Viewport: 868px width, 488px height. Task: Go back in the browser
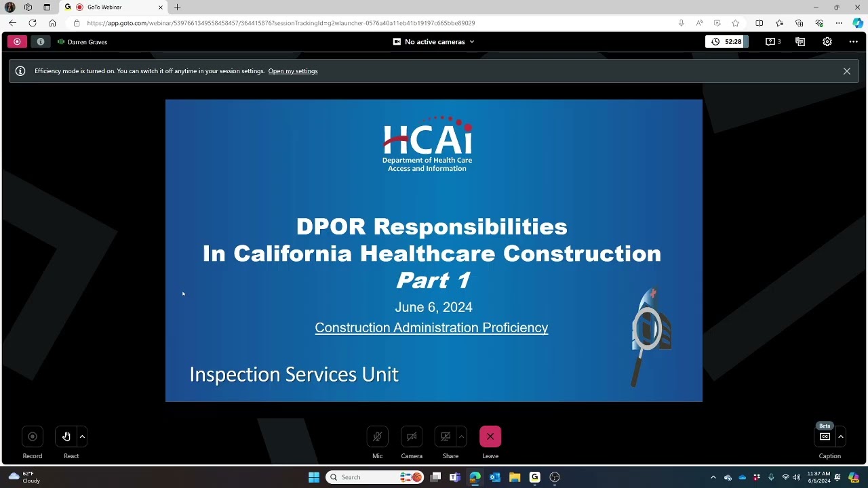12,23
